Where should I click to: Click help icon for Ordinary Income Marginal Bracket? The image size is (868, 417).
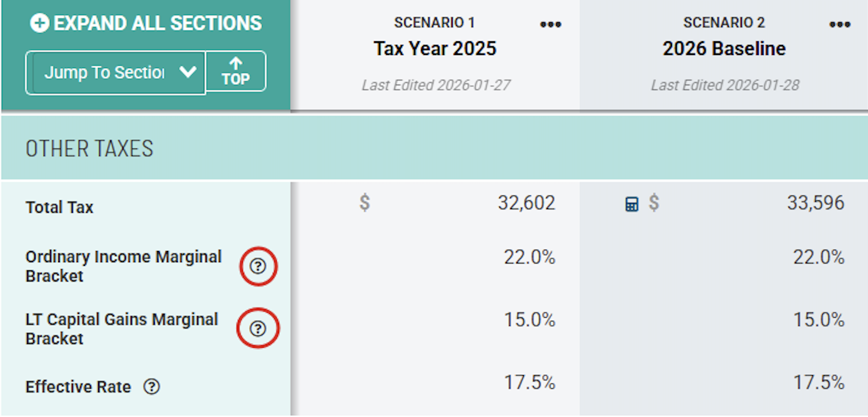pos(258,267)
